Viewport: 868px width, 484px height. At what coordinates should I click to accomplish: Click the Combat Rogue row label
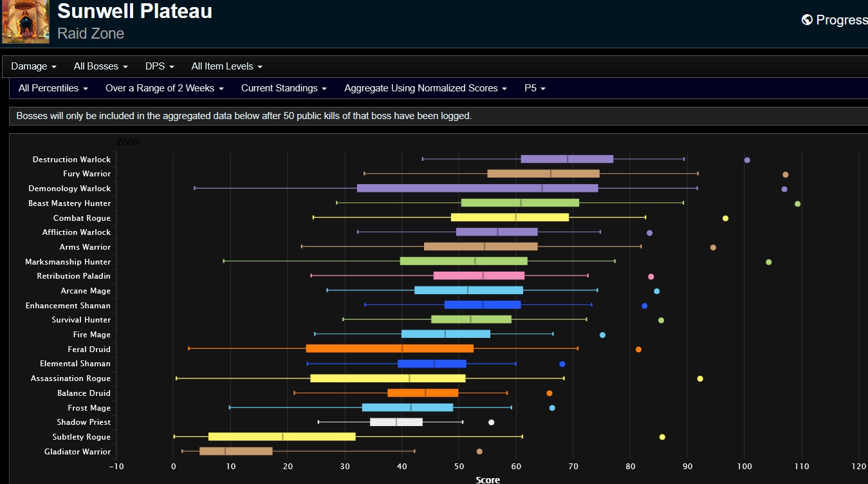pos(82,218)
